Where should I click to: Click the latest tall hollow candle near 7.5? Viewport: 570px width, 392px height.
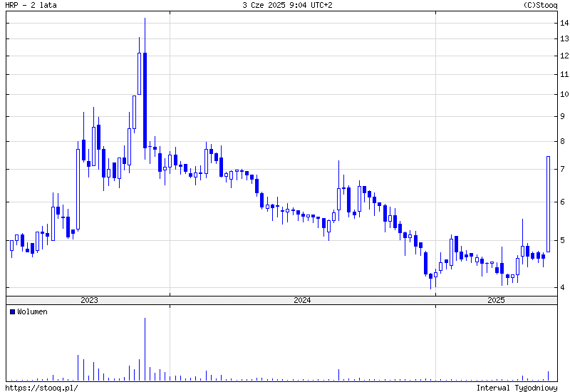click(548, 204)
